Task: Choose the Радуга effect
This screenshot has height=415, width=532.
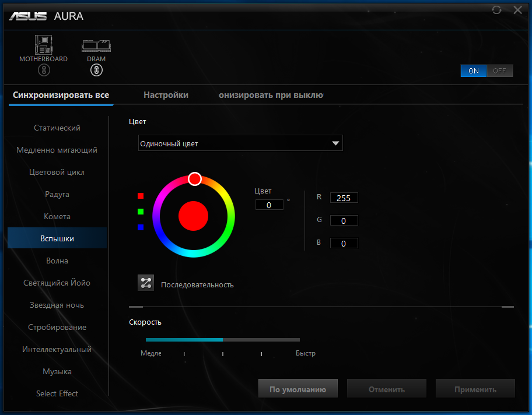Action: point(57,194)
